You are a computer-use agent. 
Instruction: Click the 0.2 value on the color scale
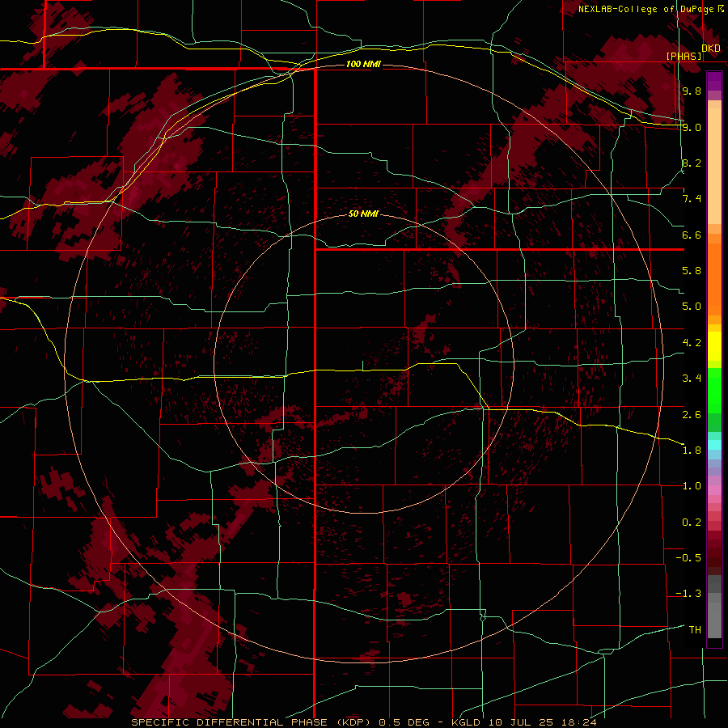692,523
